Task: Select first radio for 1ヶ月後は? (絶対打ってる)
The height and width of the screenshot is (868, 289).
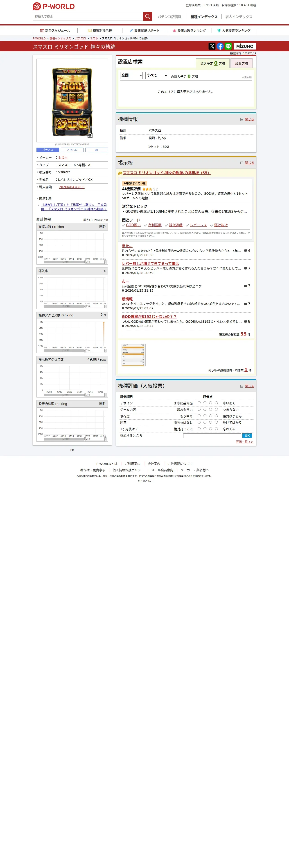Action: pos(199,429)
